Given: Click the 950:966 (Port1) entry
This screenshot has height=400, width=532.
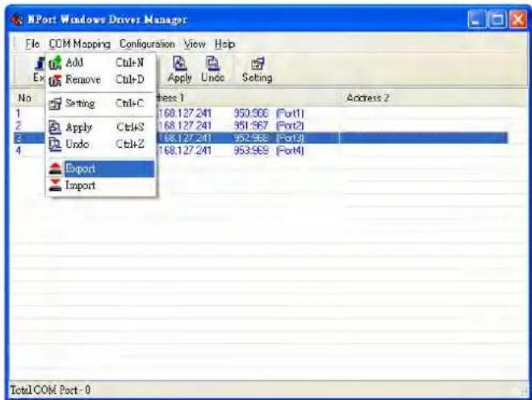Looking at the screenshot, I should (x=269, y=113).
